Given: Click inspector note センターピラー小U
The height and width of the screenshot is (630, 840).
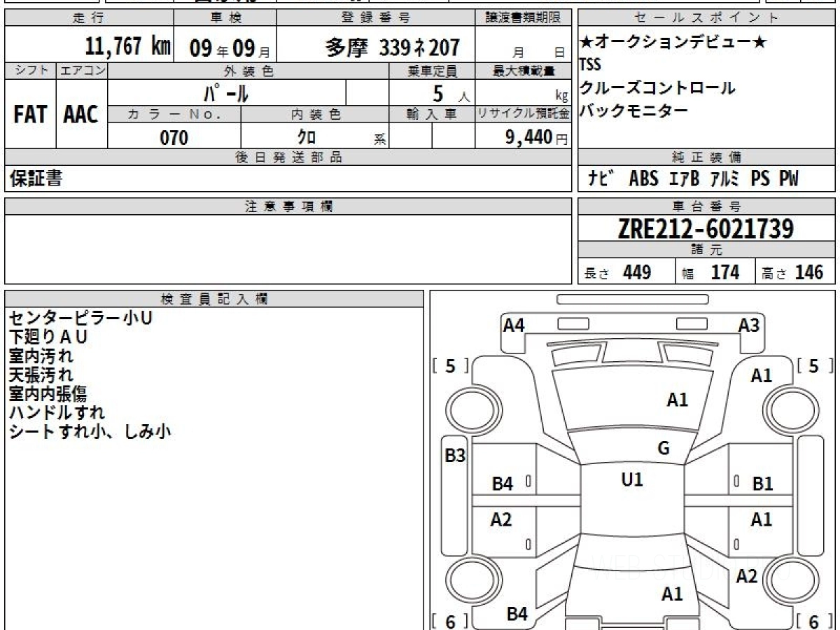Looking at the screenshot, I should [x=80, y=318].
